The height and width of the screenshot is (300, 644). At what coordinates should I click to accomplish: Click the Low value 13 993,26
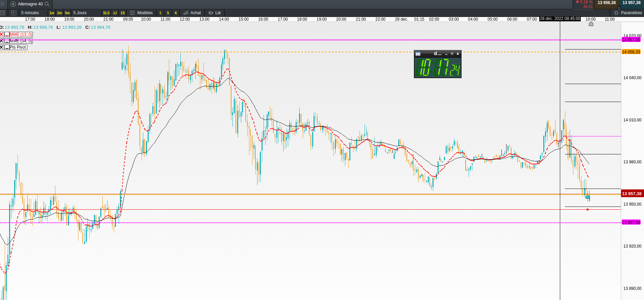[72, 27]
